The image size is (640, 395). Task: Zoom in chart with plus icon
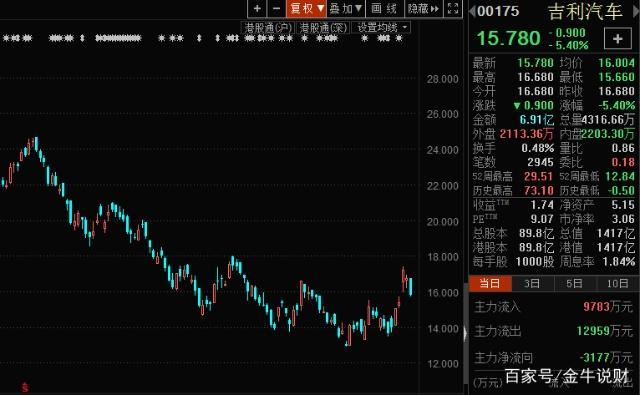(x=257, y=9)
